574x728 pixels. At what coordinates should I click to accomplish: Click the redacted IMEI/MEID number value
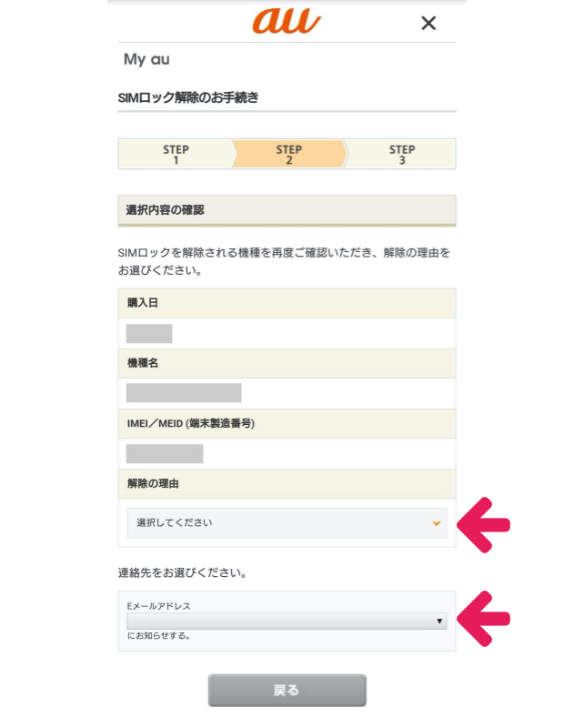(x=165, y=453)
